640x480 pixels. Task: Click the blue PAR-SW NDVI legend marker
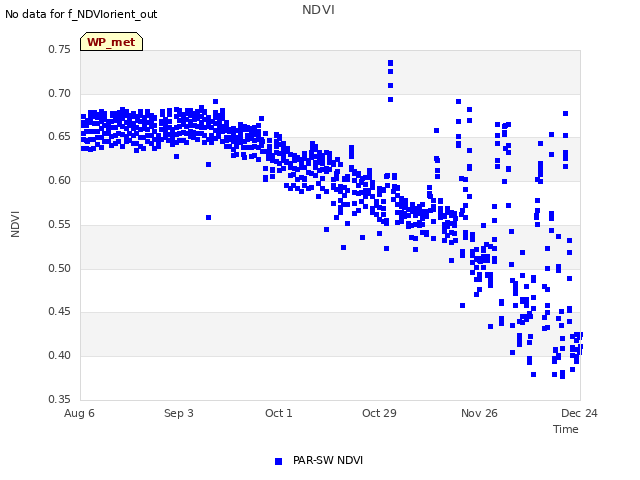pyautogui.click(x=278, y=461)
